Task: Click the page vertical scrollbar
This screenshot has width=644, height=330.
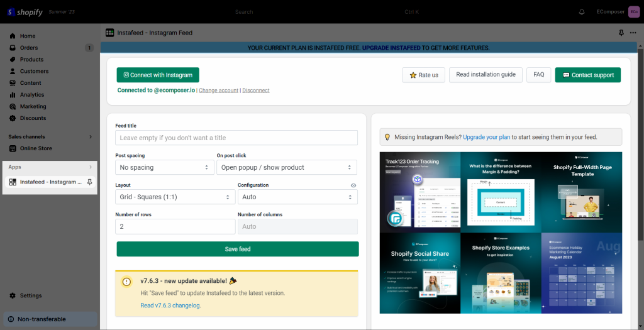Action: [x=641, y=144]
